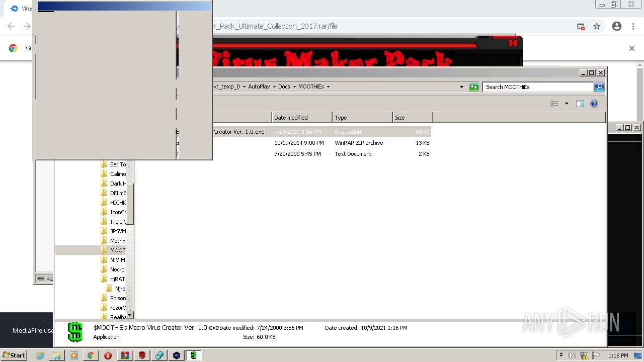
Task: Open the JPSVM folder in tree
Action: tap(113, 231)
